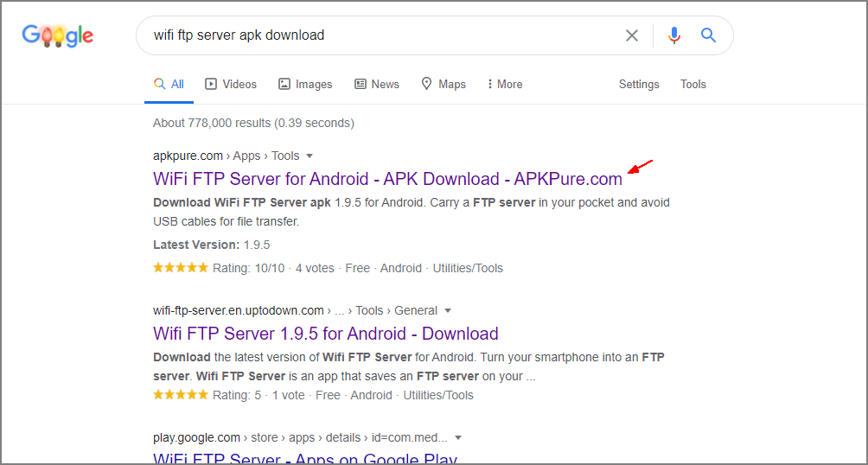Click the 'About 778,000 results' text
Viewport: 868px width, 465px height.
(253, 123)
